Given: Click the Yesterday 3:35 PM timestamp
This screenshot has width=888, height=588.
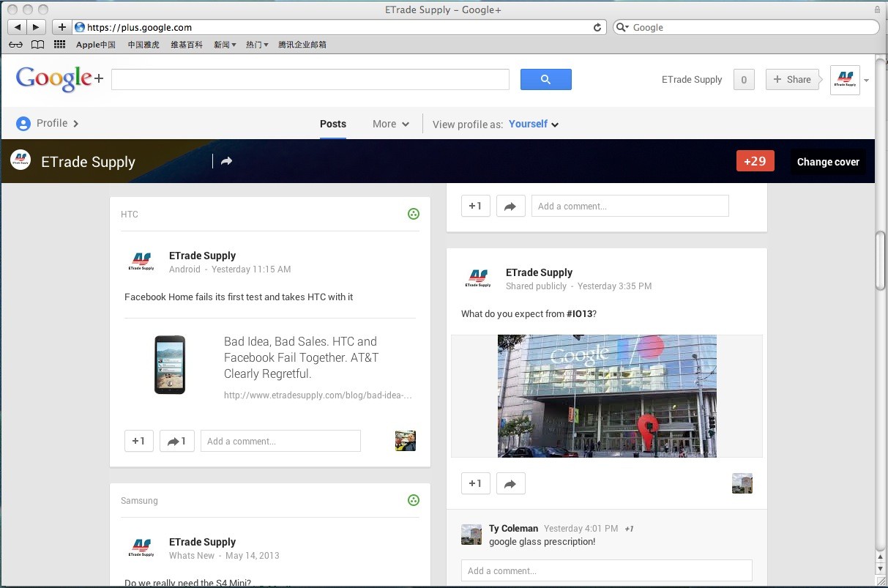Looking at the screenshot, I should click(x=614, y=286).
